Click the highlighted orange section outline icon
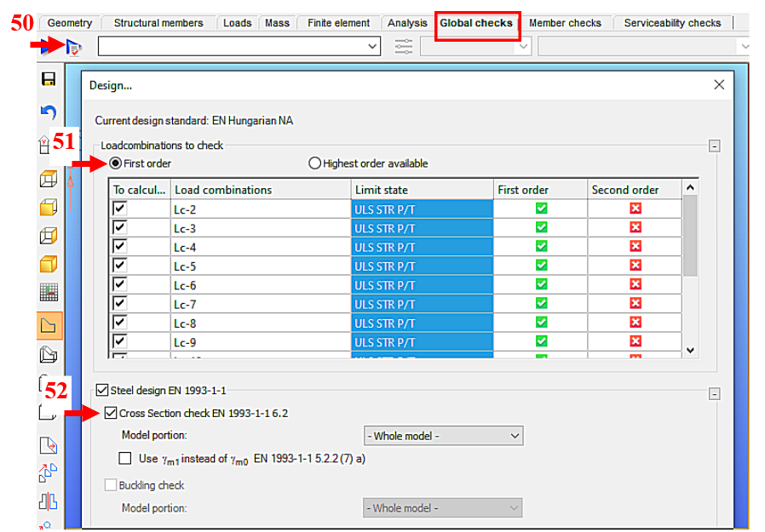The image size is (765, 532). pyautogui.click(x=49, y=326)
